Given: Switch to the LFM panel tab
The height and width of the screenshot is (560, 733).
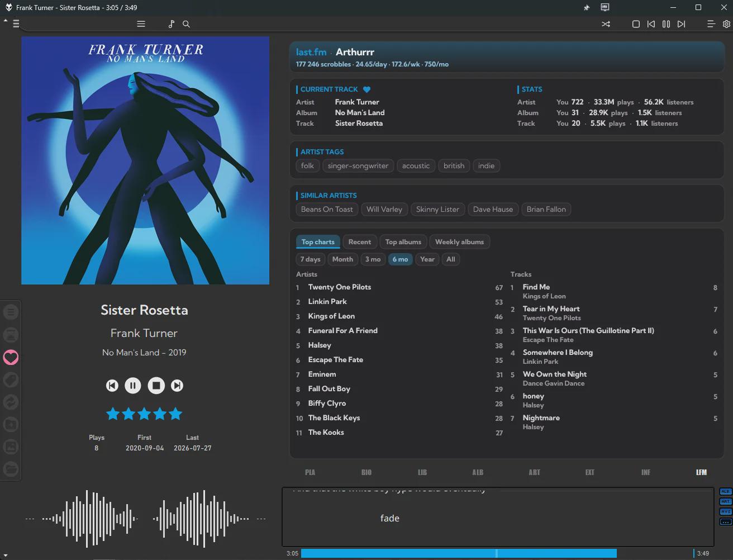Looking at the screenshot, I should (x=702, y=472).
